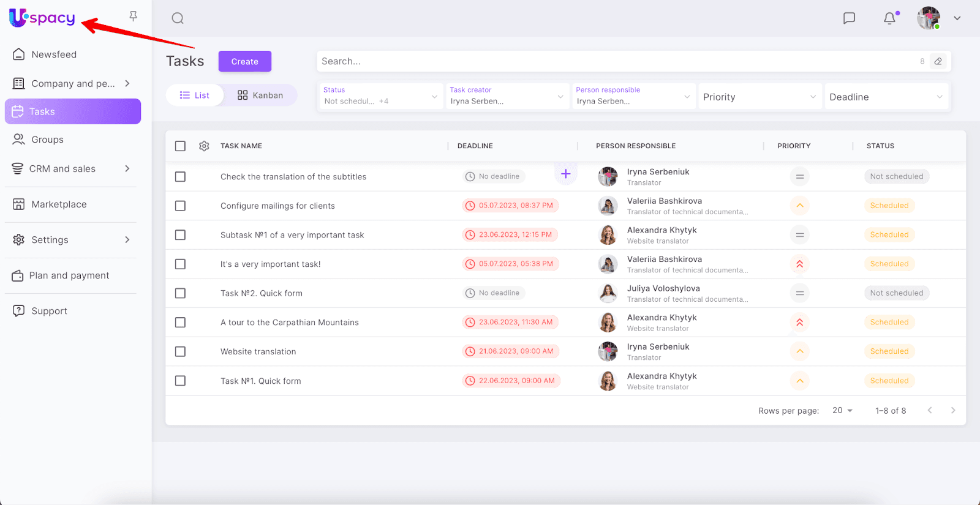Click the Support help icon

click(x=19, y=311)
